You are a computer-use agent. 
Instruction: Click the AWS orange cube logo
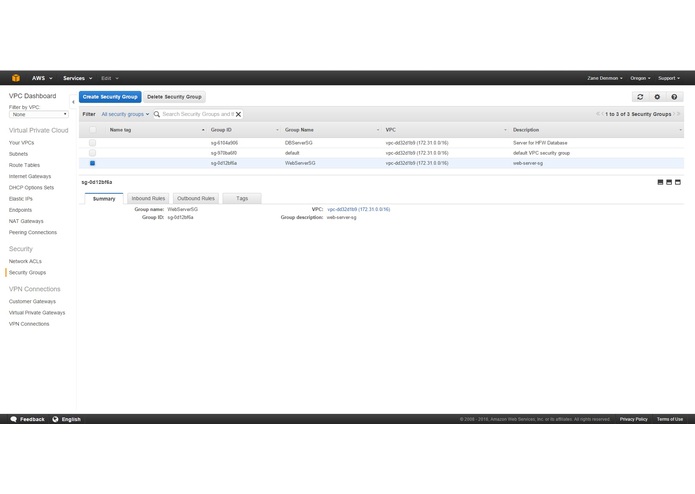click(x=16, y=78)
